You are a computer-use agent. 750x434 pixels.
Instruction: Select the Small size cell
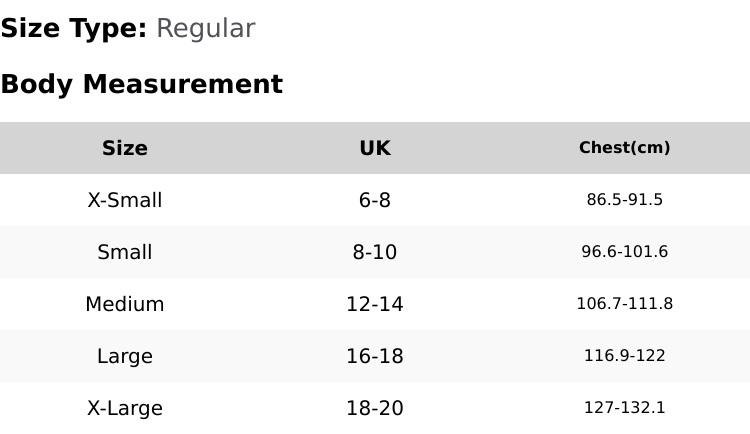click(x=125, y=252)
